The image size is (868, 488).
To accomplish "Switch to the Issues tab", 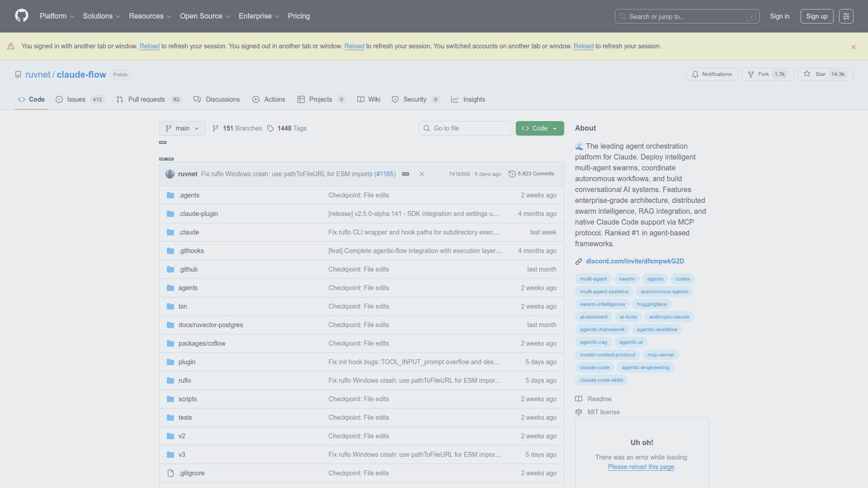I will pyautogui.click(x=76, y=99).
